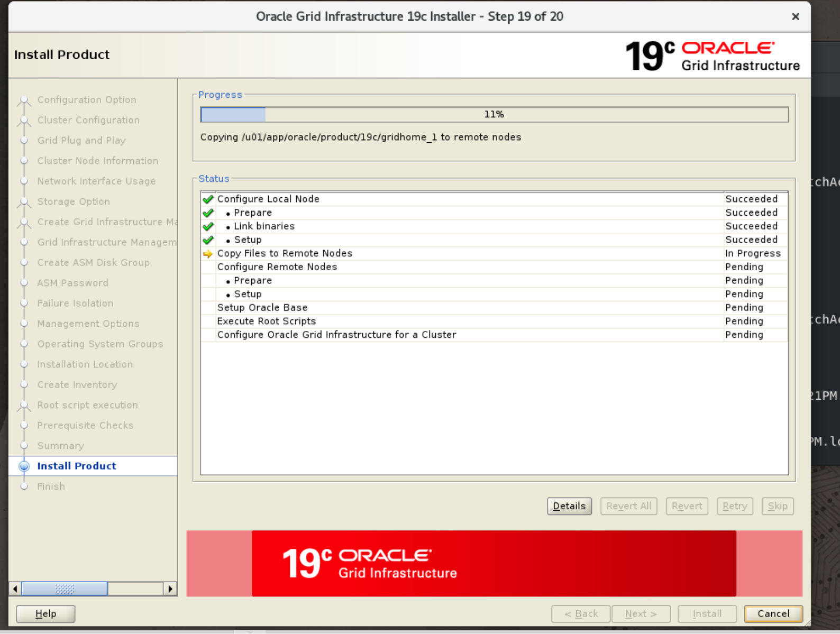
Task: Select Create Inventory step
Action: click(x=77, y=385)
